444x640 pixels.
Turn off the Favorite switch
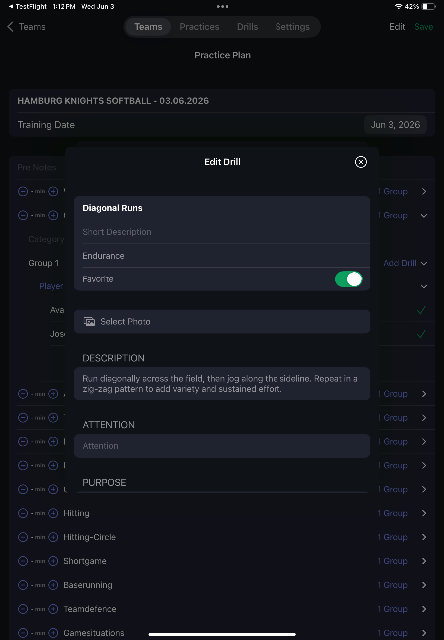coord(349,279)
